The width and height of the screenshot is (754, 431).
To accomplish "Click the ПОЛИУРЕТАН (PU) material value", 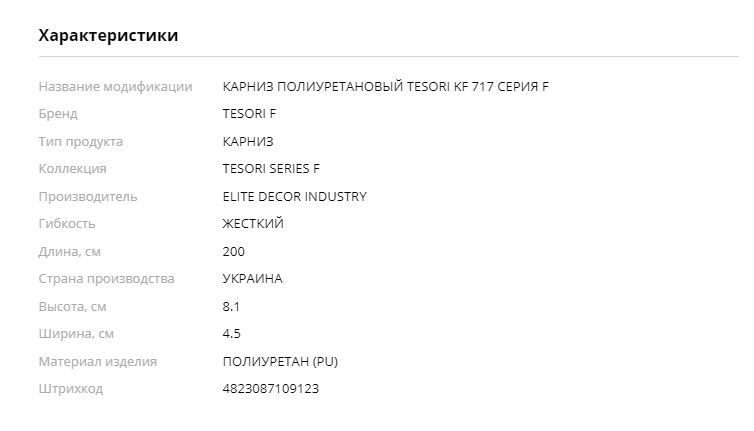I will coord(280,362).
